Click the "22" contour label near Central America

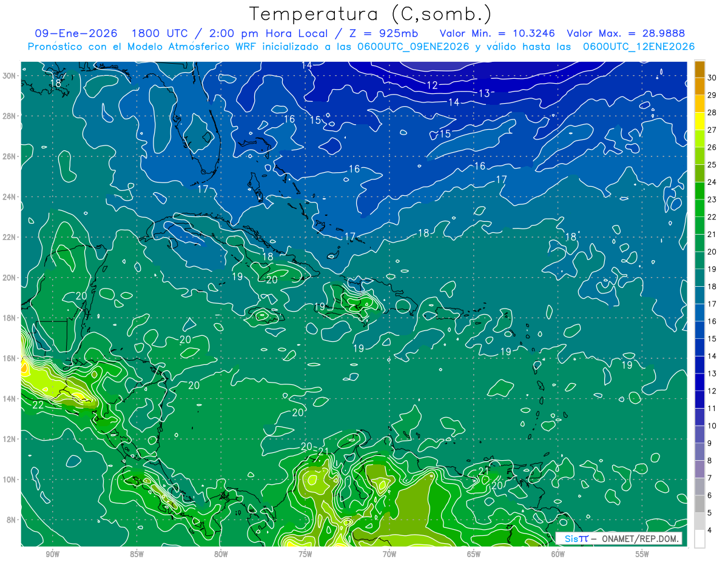click(38, 405)
